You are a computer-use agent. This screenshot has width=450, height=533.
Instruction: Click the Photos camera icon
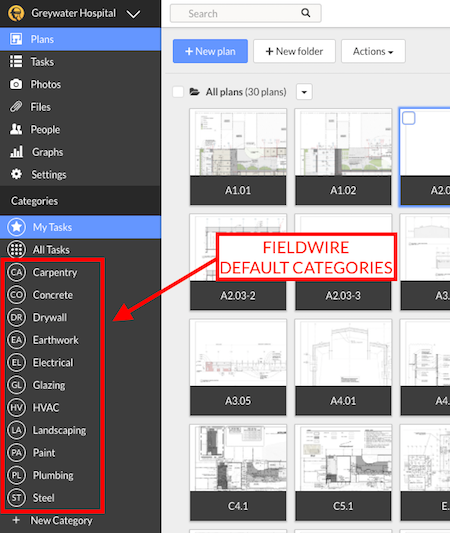pyautogui.click(x=16, y=84)
